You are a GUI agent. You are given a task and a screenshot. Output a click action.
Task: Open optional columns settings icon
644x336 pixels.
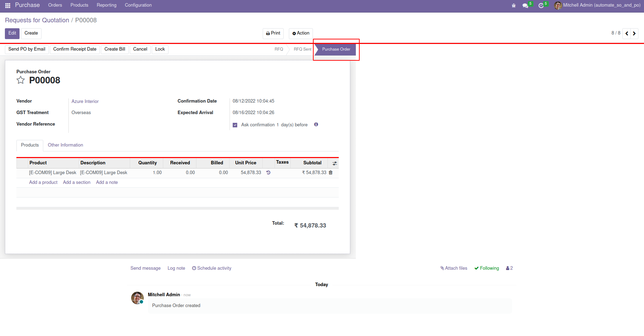click(335, 163)
